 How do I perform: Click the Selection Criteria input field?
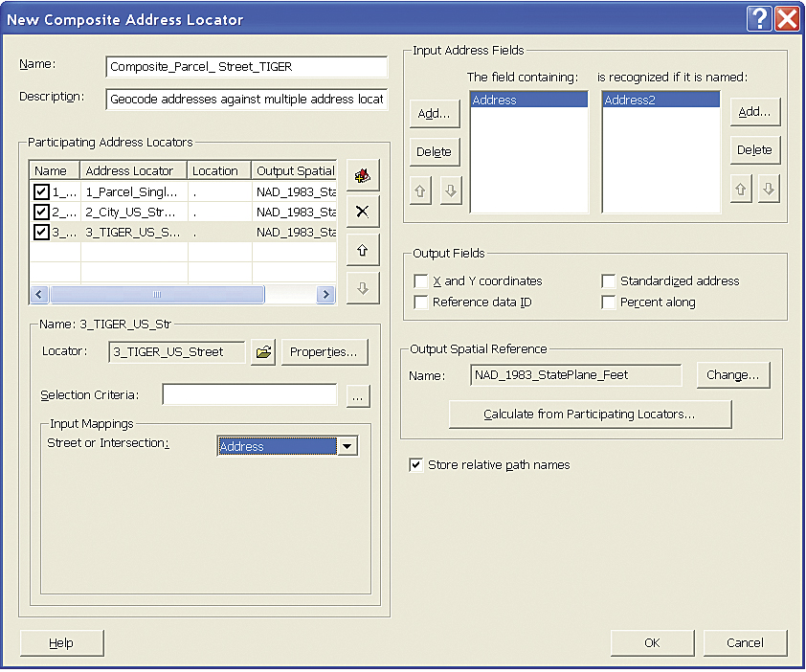pos(250,394)
